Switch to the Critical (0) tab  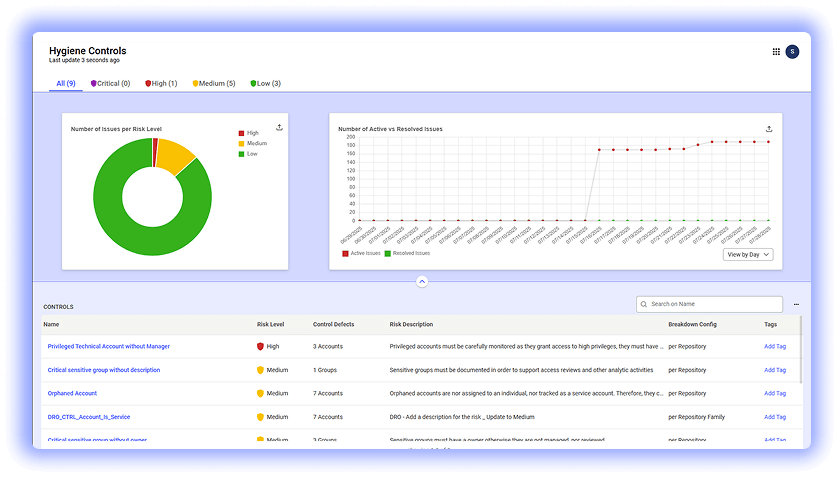coord(110,84)
